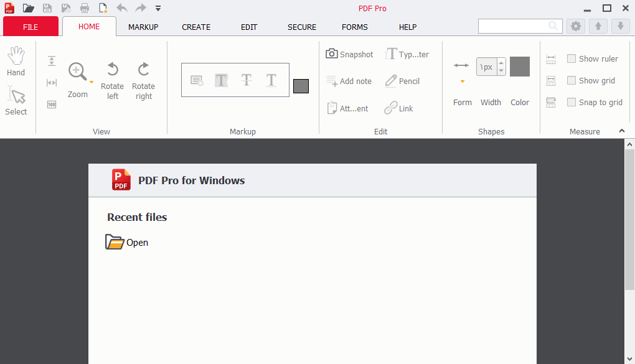Maximize the PDF Pro window

tap(606, 8)
